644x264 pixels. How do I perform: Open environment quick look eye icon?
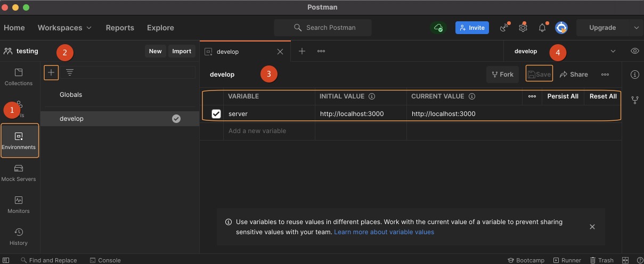click(x=634, y=51)
